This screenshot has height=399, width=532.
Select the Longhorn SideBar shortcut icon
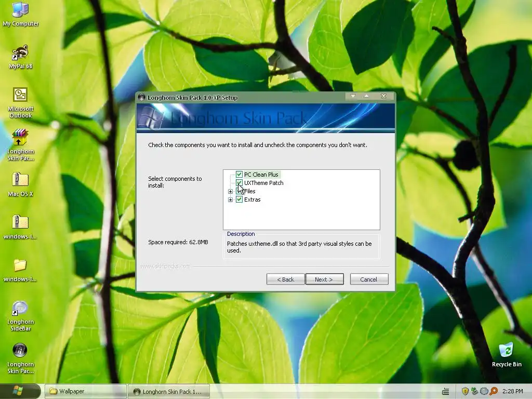click(20, 315)
